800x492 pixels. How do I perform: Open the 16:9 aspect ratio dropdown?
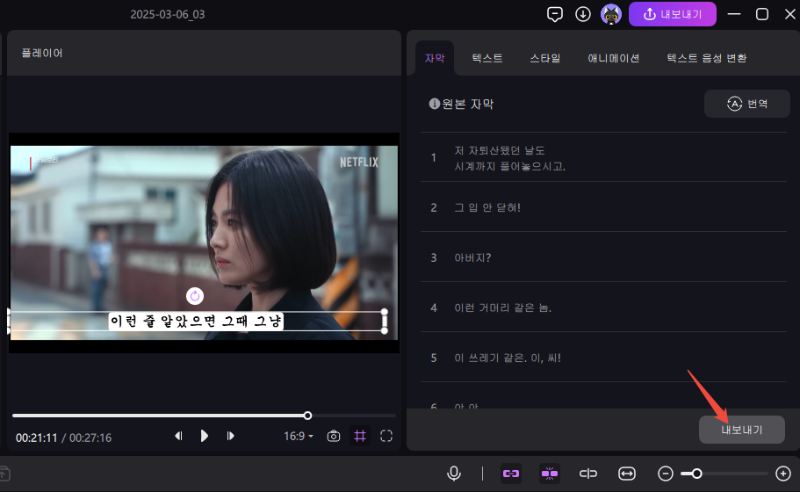click(298, 436)
